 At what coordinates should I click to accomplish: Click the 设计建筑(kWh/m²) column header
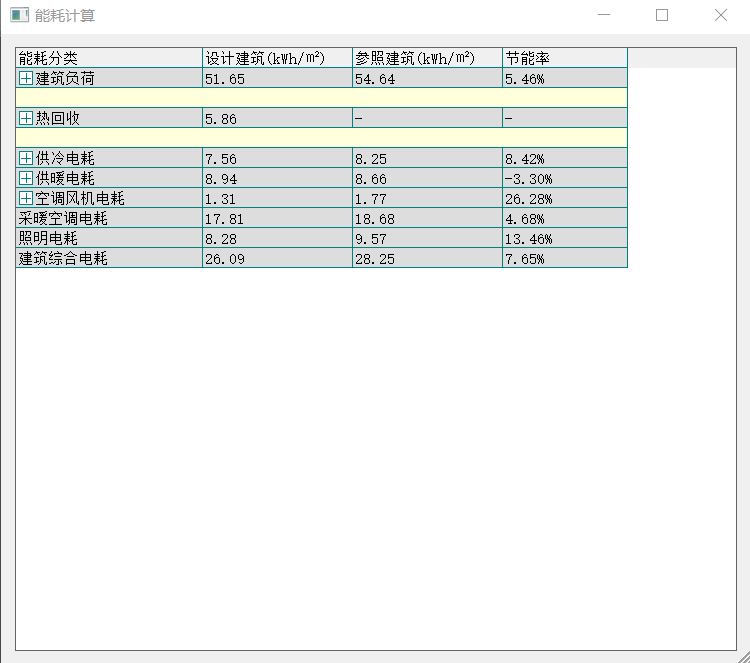[276, 58]
